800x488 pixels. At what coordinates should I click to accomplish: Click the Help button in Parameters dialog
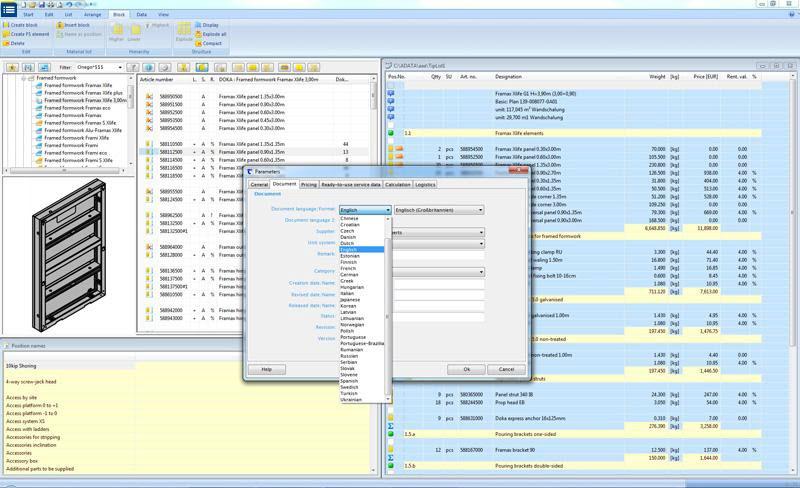[x=266, y=369]
